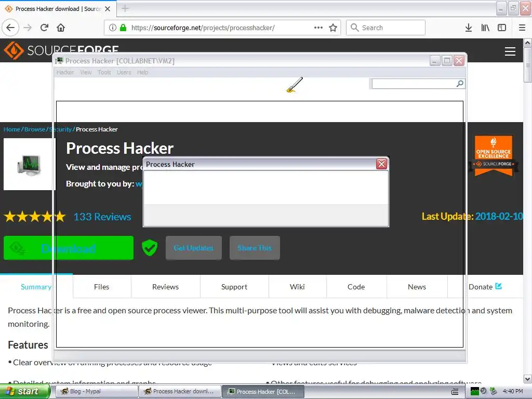The height and width of the screenshot is (399, 532).
Task: Click the Safely Remove Hardware tray icon
Action: [494, 391]
